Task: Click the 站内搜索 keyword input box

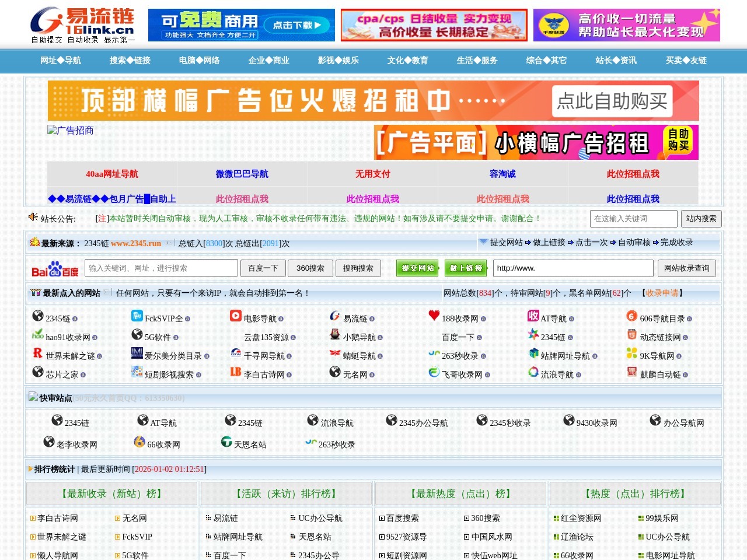Action: point(634,219)
